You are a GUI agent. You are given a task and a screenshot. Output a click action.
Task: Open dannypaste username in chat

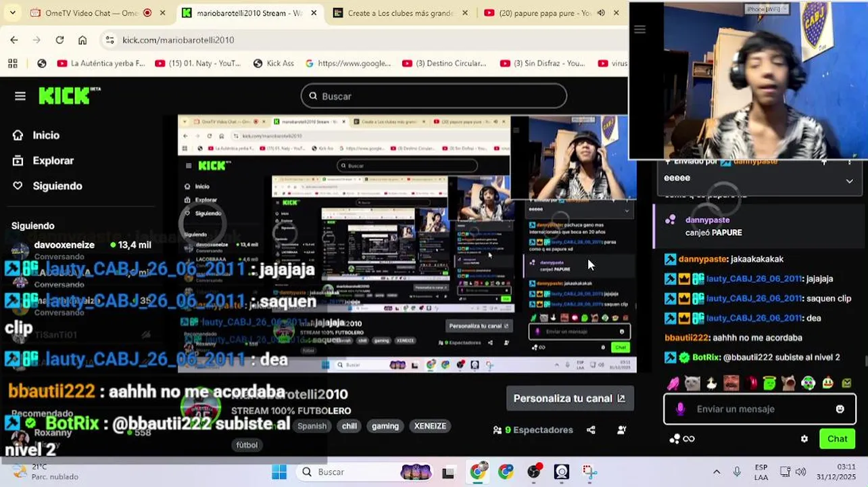pyautogui.click(x=704, y=259)
